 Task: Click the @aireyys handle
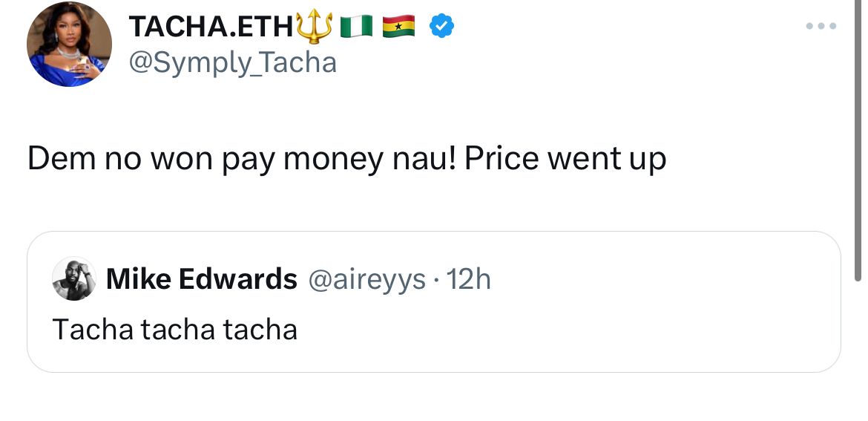(366, 280)
